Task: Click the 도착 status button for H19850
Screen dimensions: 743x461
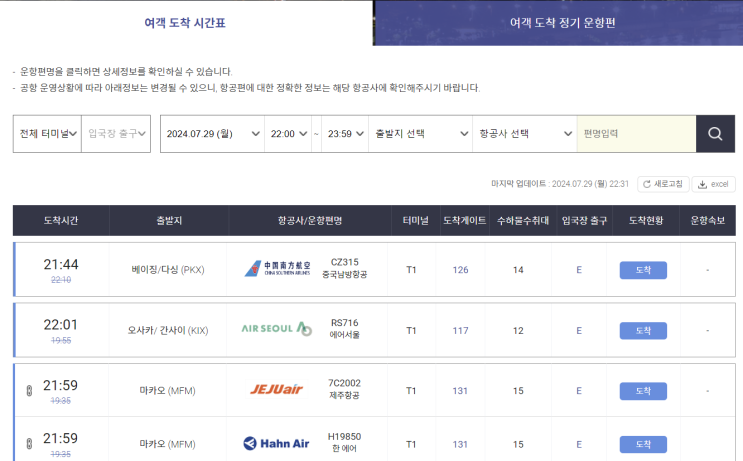Action: coord(643,444)
